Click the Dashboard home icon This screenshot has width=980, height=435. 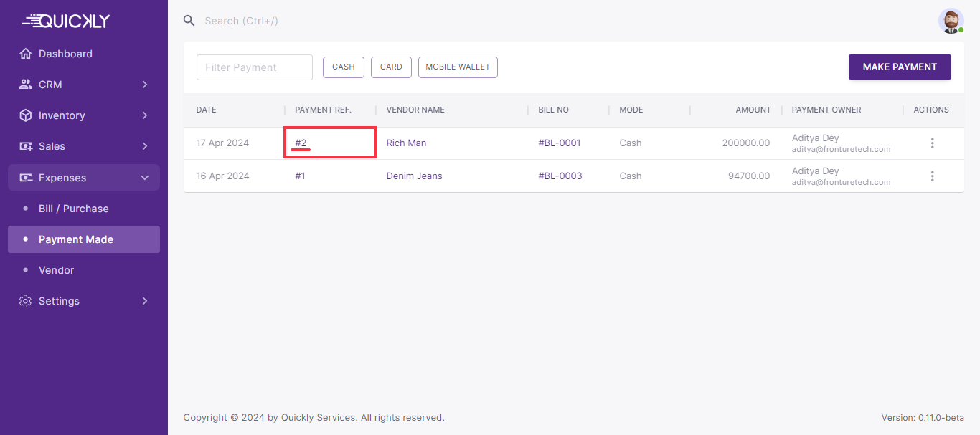pos(26,54)
